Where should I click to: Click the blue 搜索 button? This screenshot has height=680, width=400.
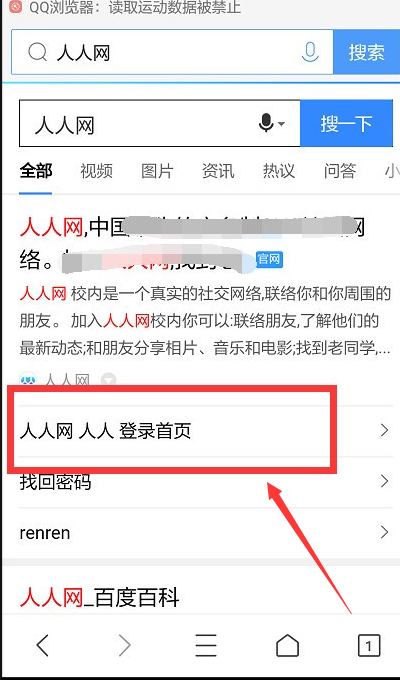point(367,52)
